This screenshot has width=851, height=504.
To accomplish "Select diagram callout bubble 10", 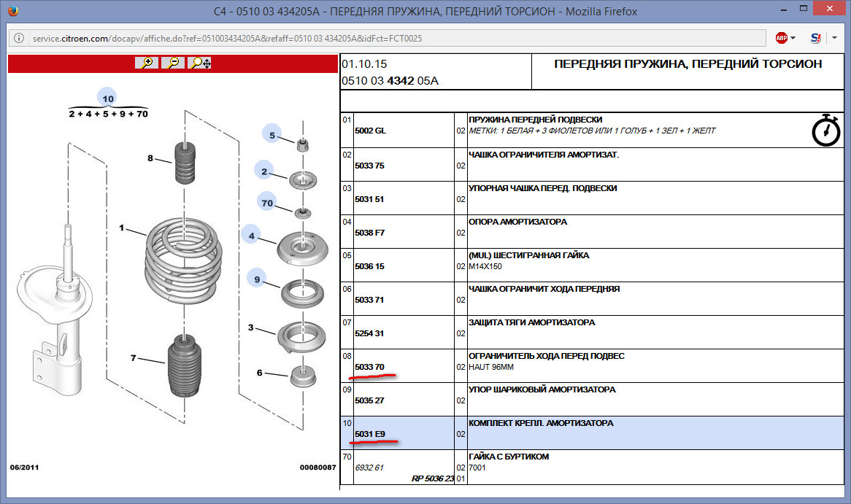I will pos(107,98).
